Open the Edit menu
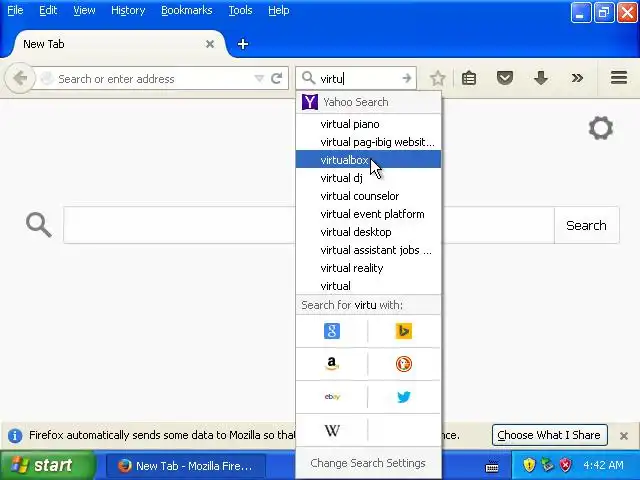This screenshot has width=640, height=480. (48, 10)
